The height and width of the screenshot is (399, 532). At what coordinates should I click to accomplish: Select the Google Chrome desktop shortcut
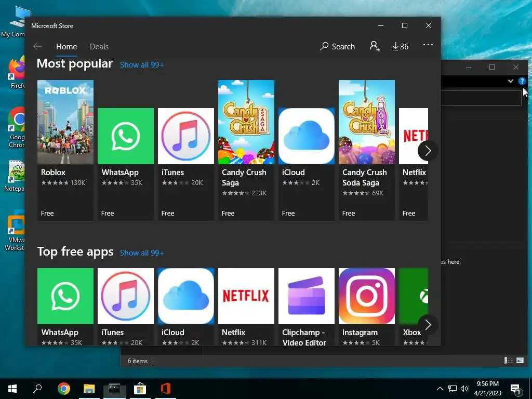click(16, 128)
